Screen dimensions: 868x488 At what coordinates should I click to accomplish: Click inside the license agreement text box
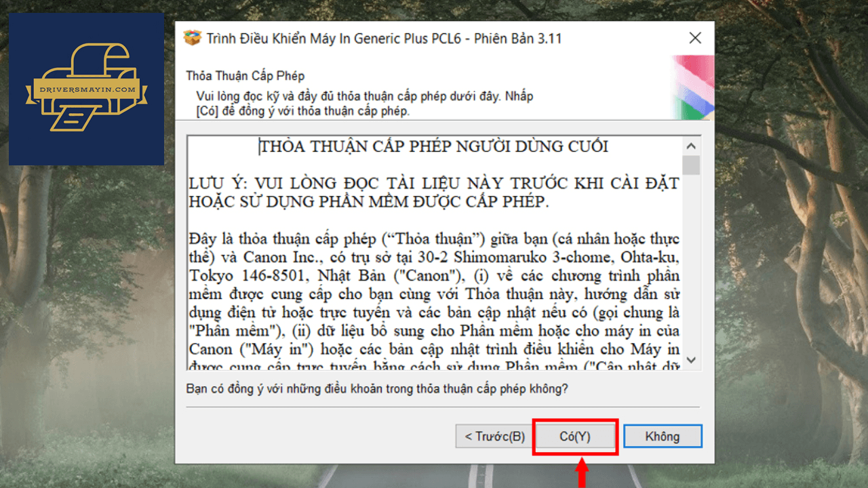[435, 253]
